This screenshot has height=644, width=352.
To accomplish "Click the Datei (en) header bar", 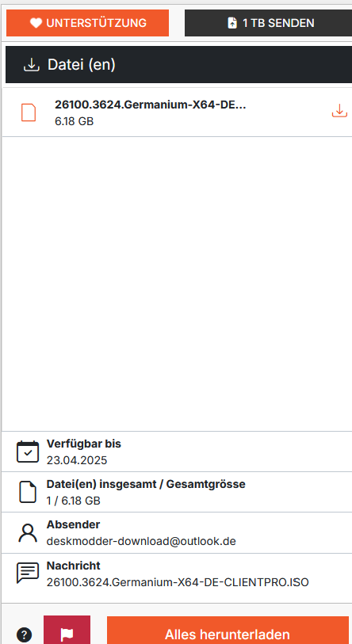I will 178,64.
